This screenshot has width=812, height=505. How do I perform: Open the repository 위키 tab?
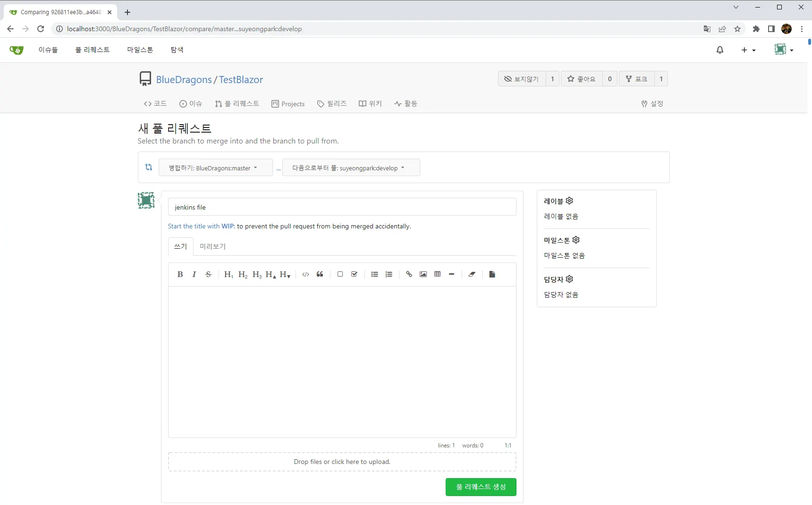(370, 104)
